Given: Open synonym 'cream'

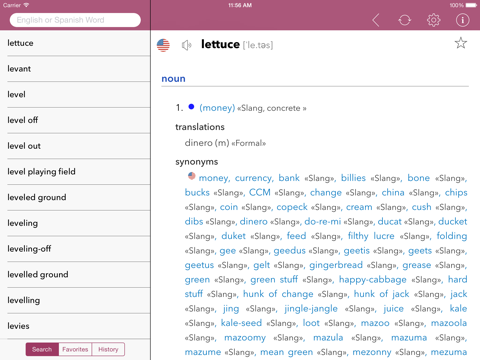Looking at the screenshot, I should pyautogui.click(x=359, y=207).
